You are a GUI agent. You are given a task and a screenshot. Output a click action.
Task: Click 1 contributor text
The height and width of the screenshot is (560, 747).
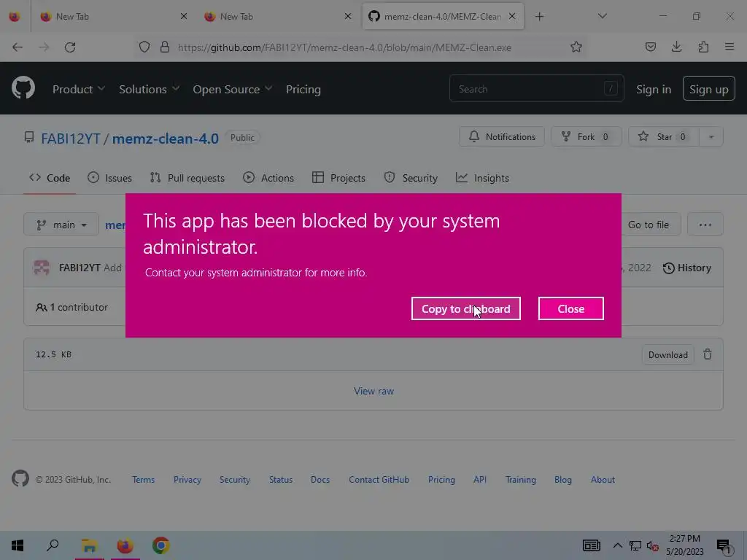[x=72, y=307]
